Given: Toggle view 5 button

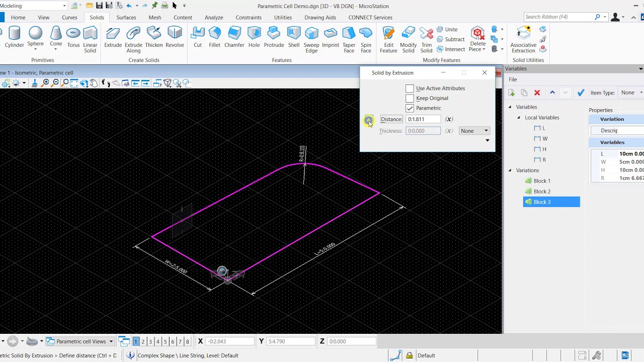Looking at the screenshot, I should (165, 341).
